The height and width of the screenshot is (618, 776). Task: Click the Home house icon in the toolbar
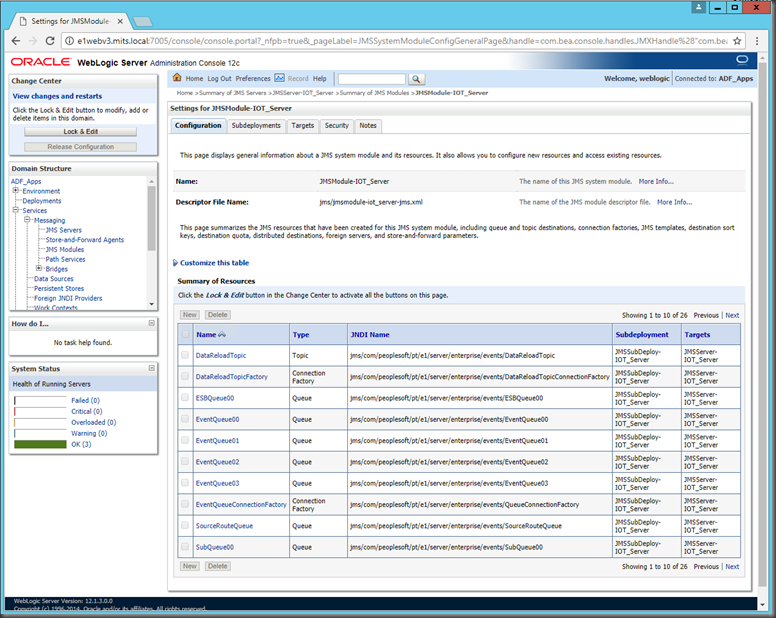[177, 78]
